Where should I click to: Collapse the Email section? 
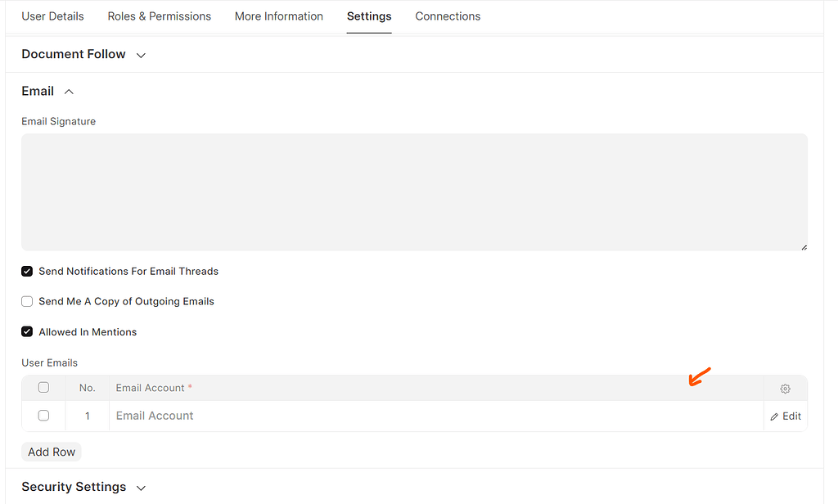(69, 91)
